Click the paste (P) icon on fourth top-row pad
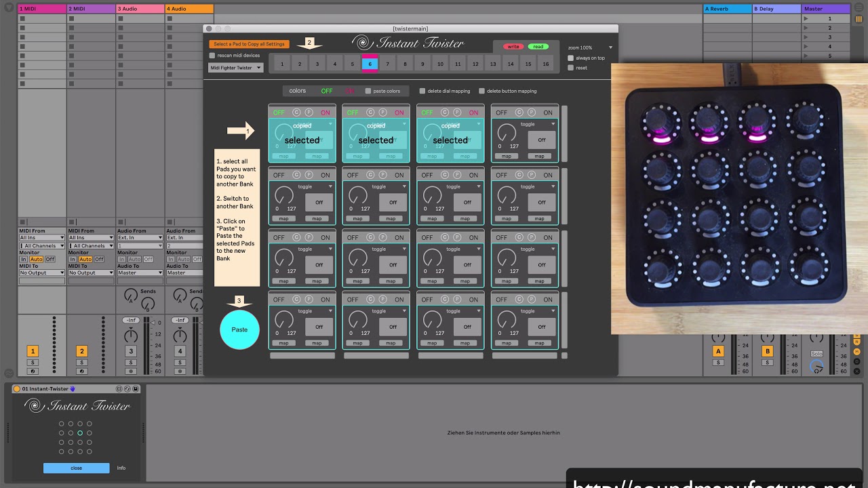868x488 pixels. click(x=531, y=113)
